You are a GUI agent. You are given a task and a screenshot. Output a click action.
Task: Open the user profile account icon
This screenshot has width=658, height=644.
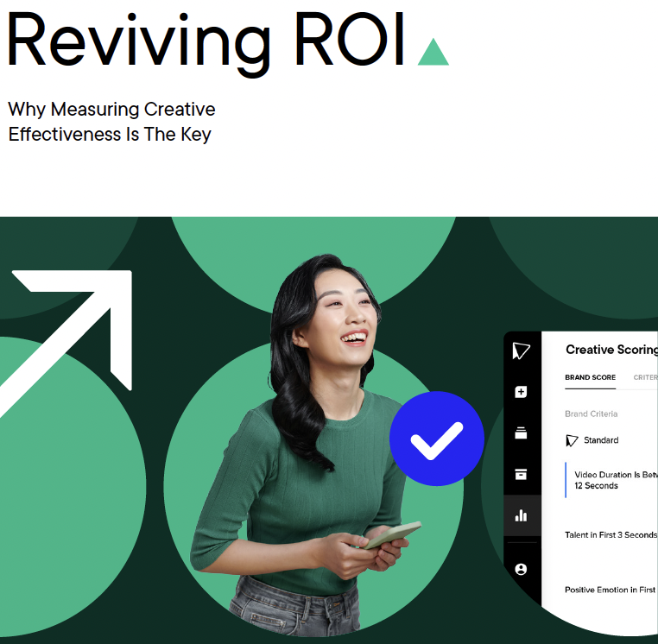[x=521, y=570]
